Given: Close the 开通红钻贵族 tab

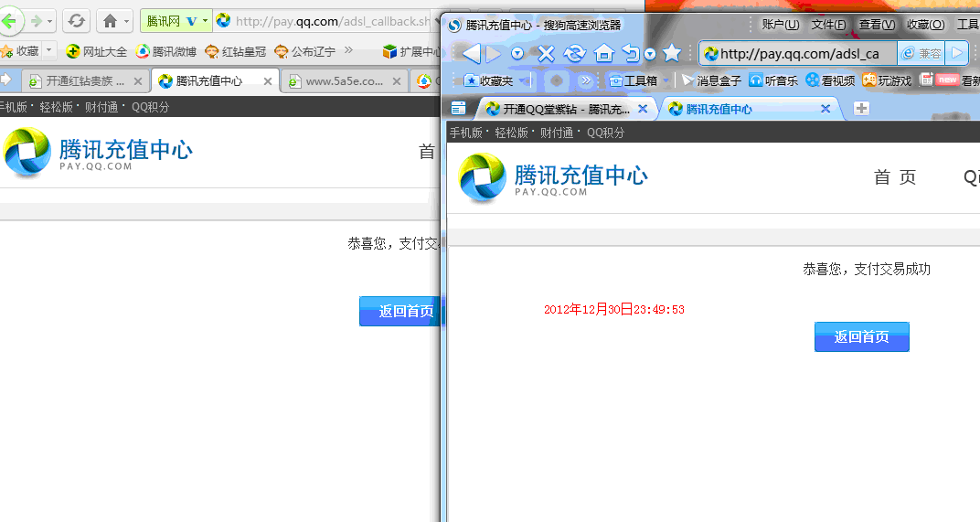Looking at the screenshot, I should point(138,81).
